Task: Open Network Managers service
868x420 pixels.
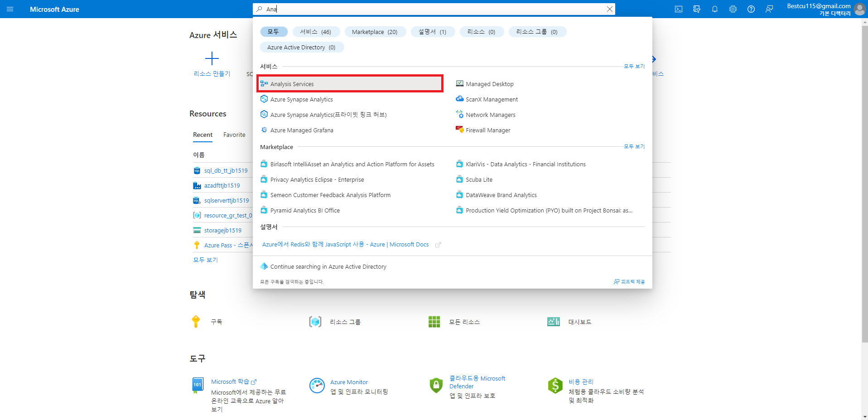Action: [491, 115]
